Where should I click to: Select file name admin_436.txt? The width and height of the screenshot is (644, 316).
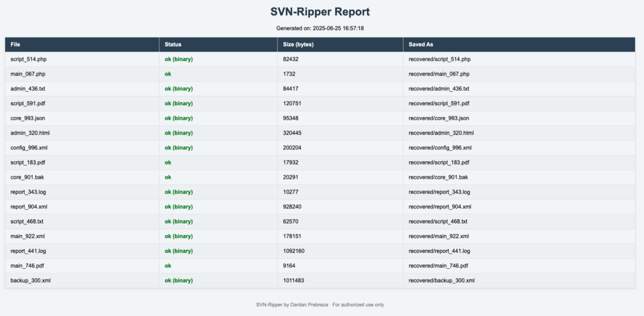[x=27, y=89]
